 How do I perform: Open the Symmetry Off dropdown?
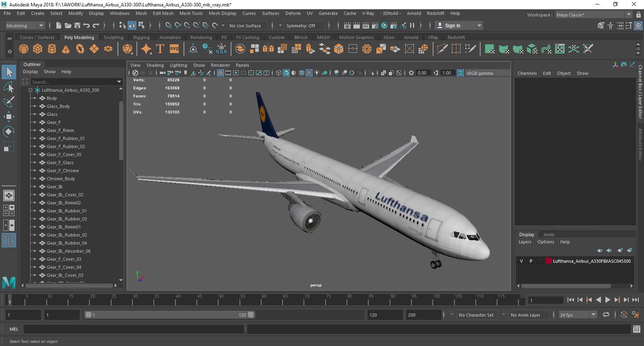click(x=305, y=25)
